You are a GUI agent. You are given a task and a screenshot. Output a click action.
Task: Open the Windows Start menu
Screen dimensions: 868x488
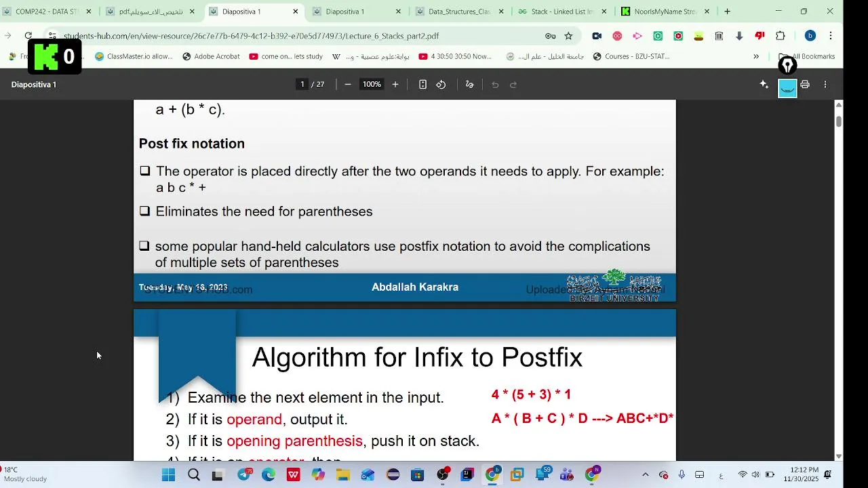click(x=169, y=475)
